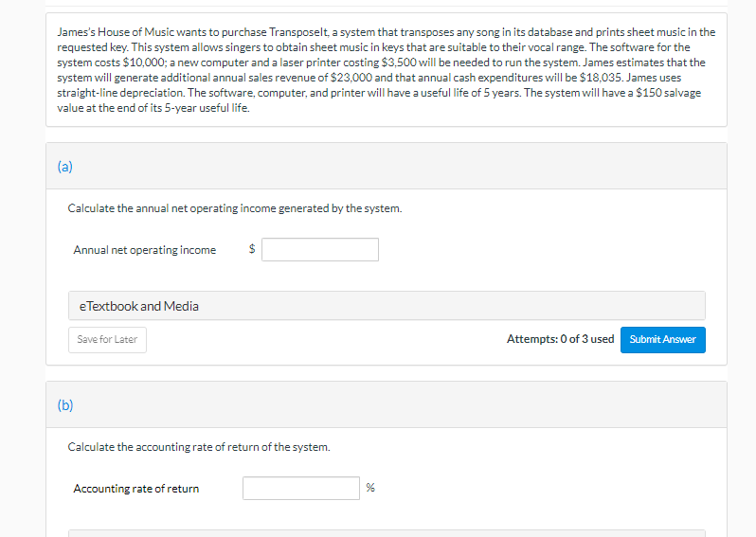Select the (a) section header

click(64, 167)
